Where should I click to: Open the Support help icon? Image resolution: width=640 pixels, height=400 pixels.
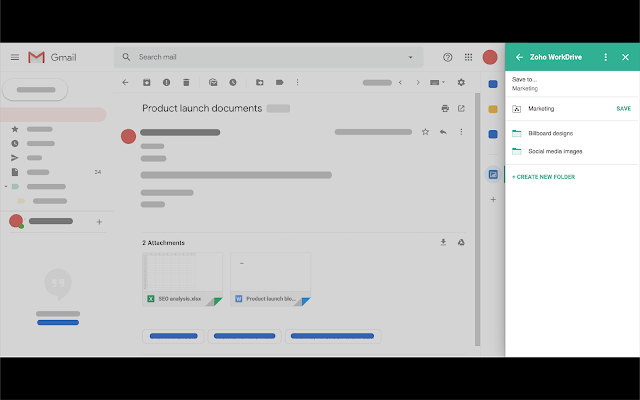coord(447,57)
